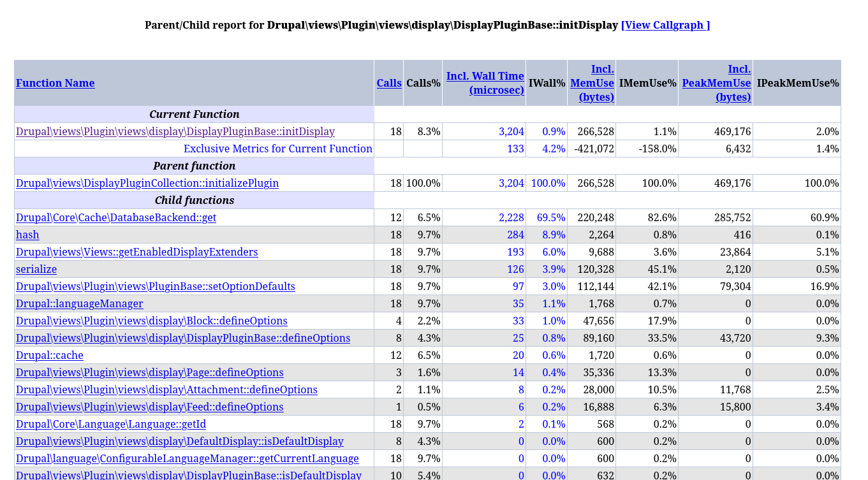Select the 16,888 memory value for Feed::defineOptions
Screen dimensions: 868x480
(598, 407)
